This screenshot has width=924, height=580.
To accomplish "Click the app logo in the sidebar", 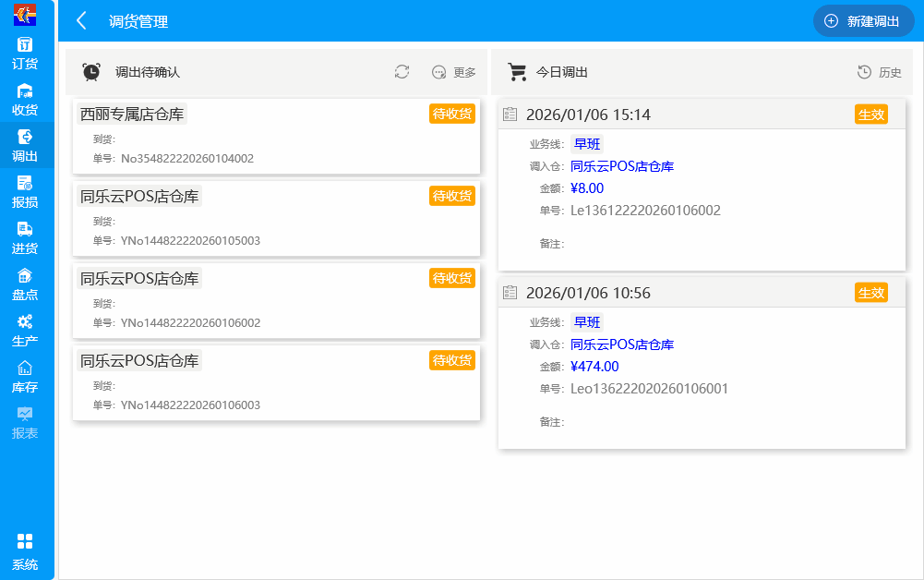I will (25, 14).
